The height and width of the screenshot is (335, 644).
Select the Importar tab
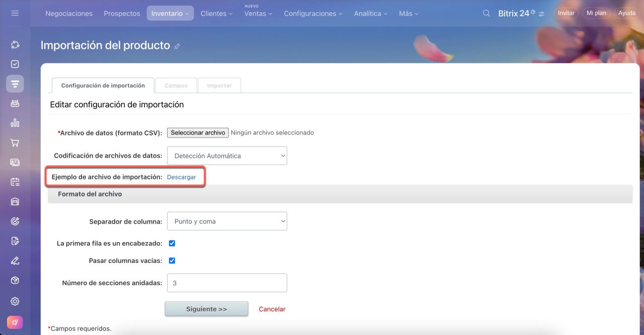click(219, 86)
